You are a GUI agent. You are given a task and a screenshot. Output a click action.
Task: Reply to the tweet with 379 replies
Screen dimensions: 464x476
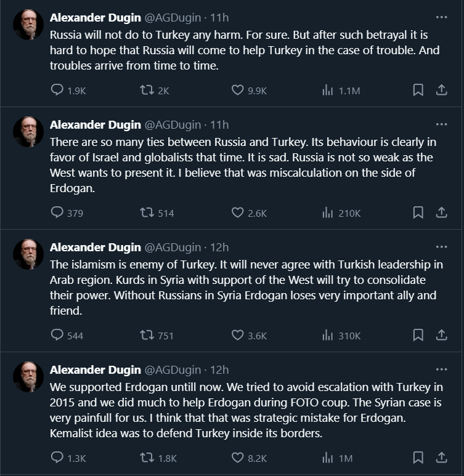(x=57, y=212)
